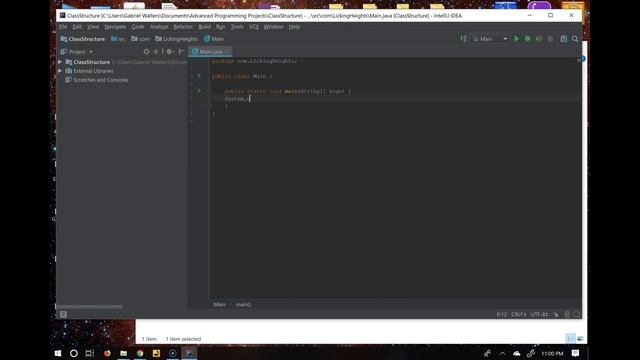Open the Help menu

coord(294,27)
